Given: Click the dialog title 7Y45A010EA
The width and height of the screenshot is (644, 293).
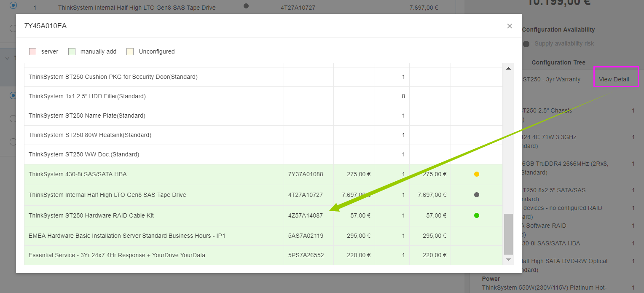Looking at the screenshot, I should [46, 26].
